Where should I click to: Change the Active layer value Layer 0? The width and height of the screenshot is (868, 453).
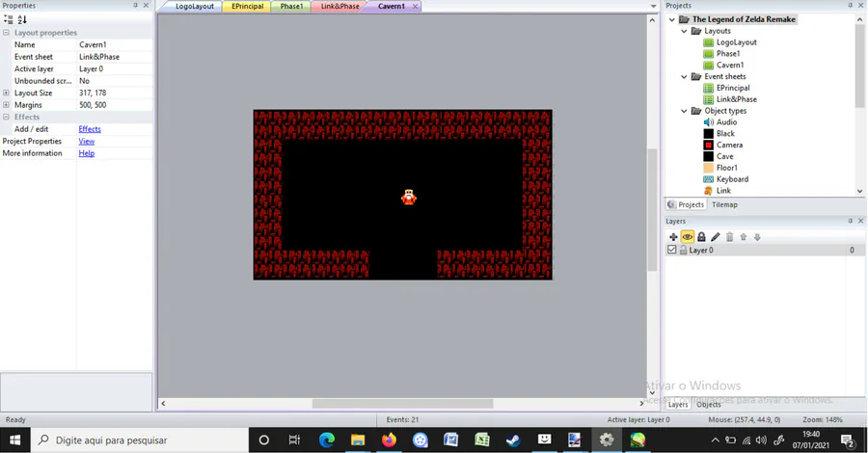pyautogui.click(x=115, y=68)
